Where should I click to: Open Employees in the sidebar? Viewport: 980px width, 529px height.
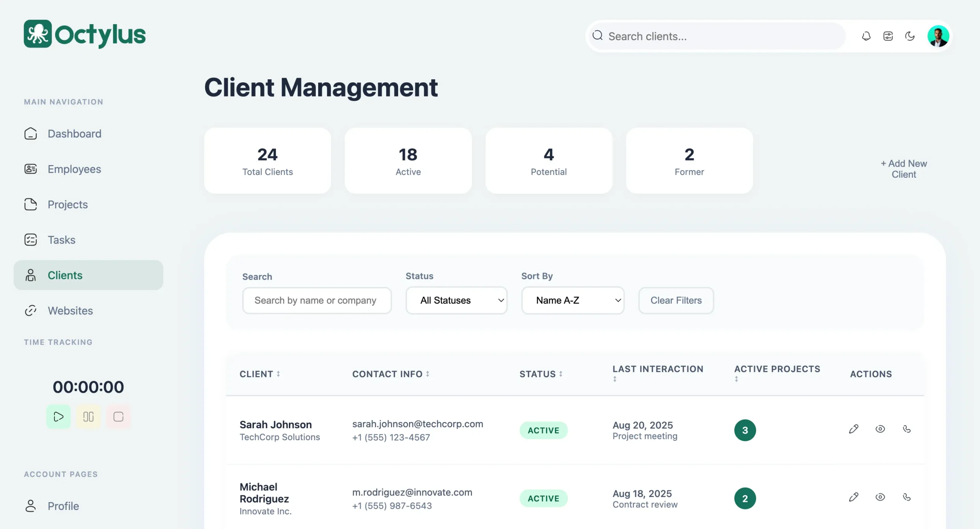[x=74, y=169]
